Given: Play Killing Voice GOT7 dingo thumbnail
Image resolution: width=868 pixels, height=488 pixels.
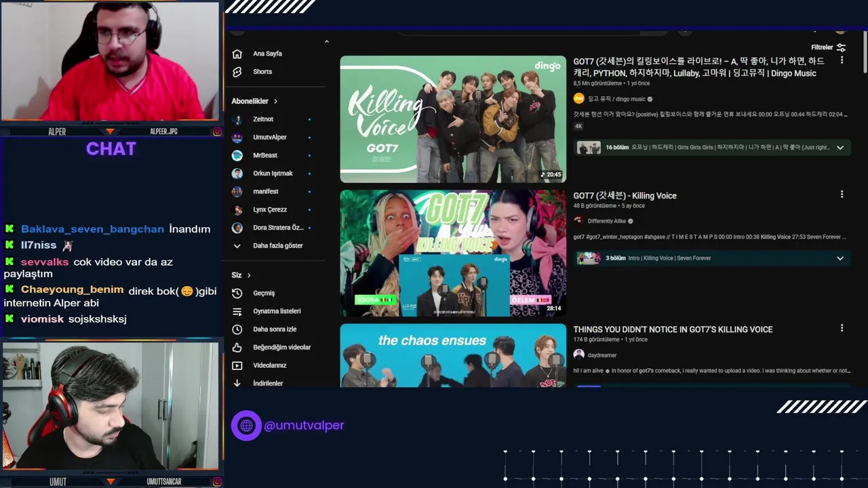Looking at the screenshot, I should click(453, 119).
